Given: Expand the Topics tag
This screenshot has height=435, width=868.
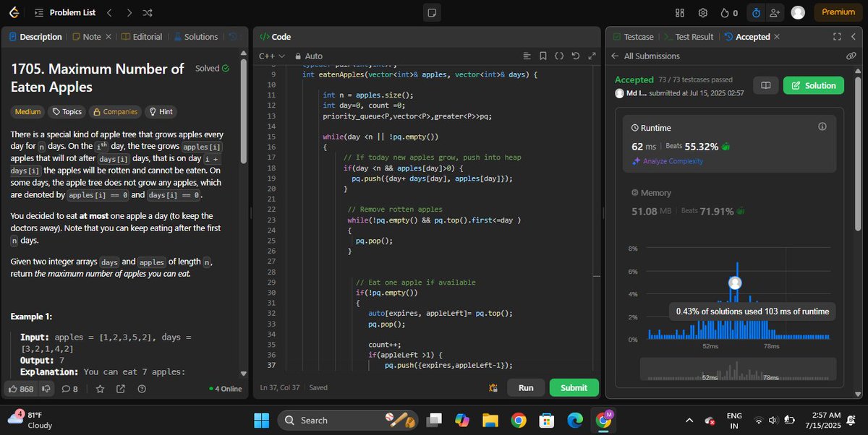Looking at the screenshot, I should [66, 112].
